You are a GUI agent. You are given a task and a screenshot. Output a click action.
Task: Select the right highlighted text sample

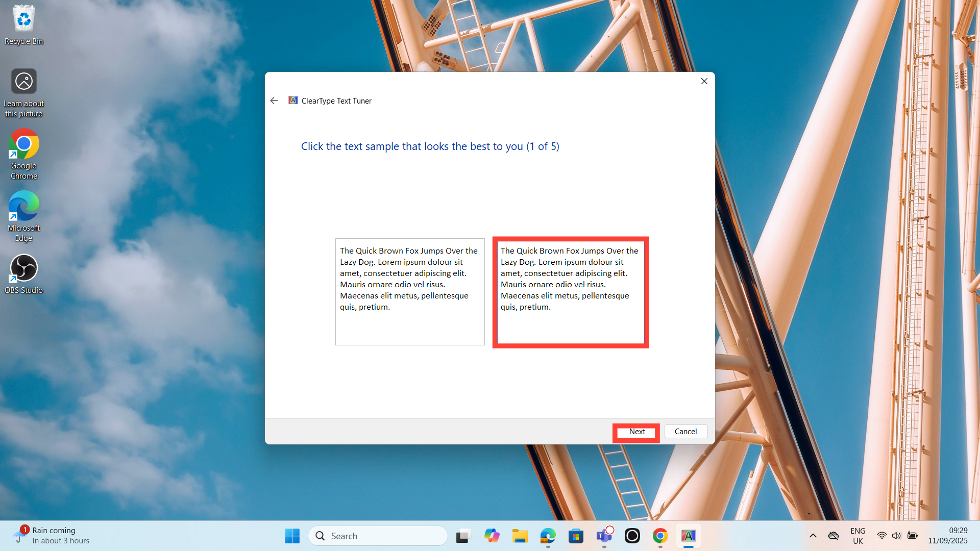pyautogui.click(x=570, y=292)
